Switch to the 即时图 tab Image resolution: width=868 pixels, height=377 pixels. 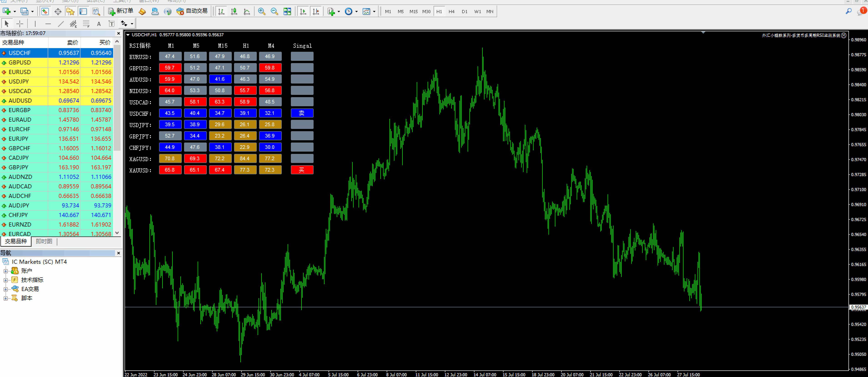(x=44, y=241)
